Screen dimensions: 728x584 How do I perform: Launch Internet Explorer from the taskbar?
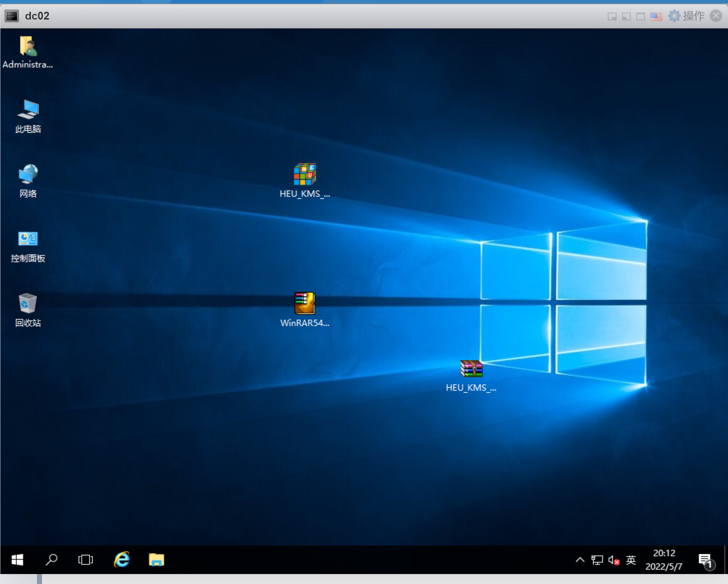click(x=122, y=560)
